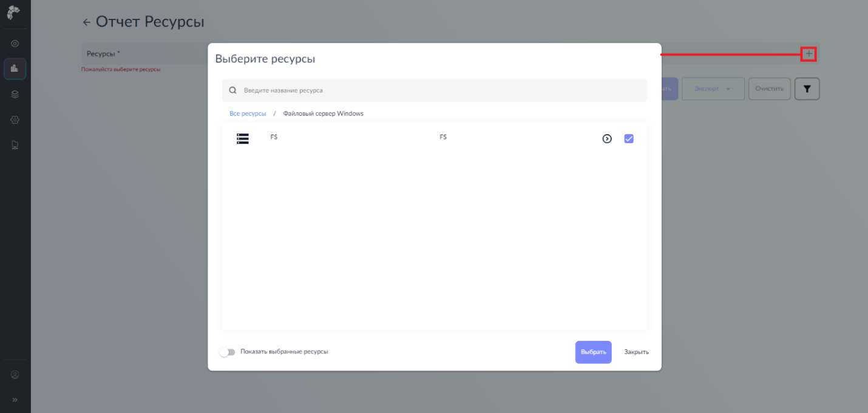Click the magnifier search icon in dialog
This screenshot has width=868, height=413.
pyautogui.click(x=232, y=90)
